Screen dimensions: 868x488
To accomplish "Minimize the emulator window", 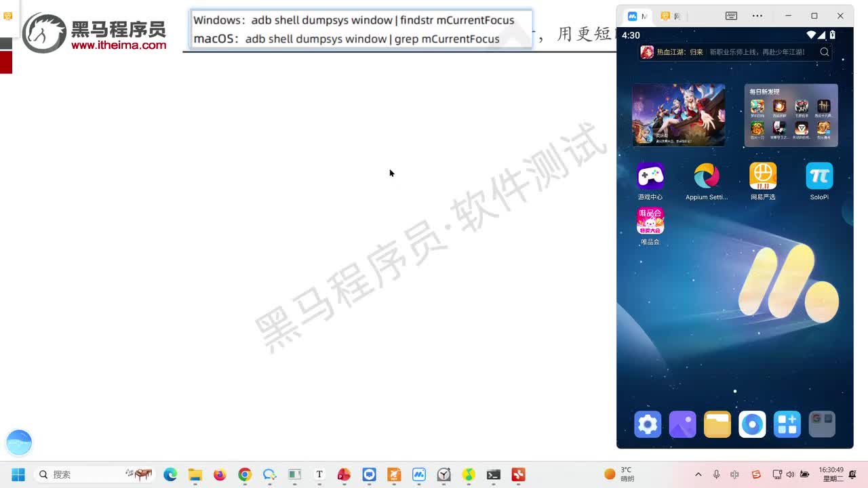I will pyautogui.click(x=788, y=16).
